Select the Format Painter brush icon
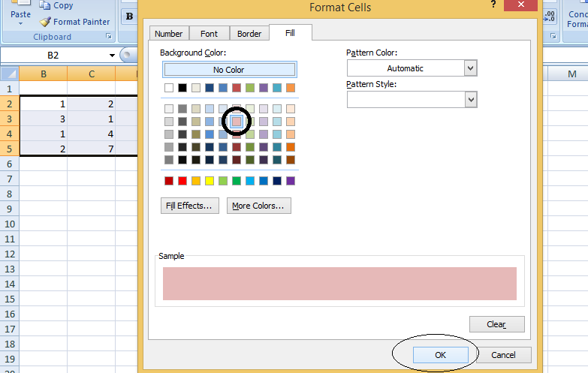The image size is (588, 373). [45, 22]
